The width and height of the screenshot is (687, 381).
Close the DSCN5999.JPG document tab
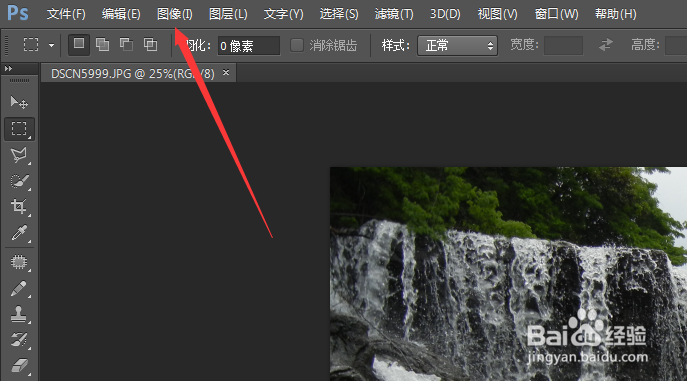[x=226, y=73]
